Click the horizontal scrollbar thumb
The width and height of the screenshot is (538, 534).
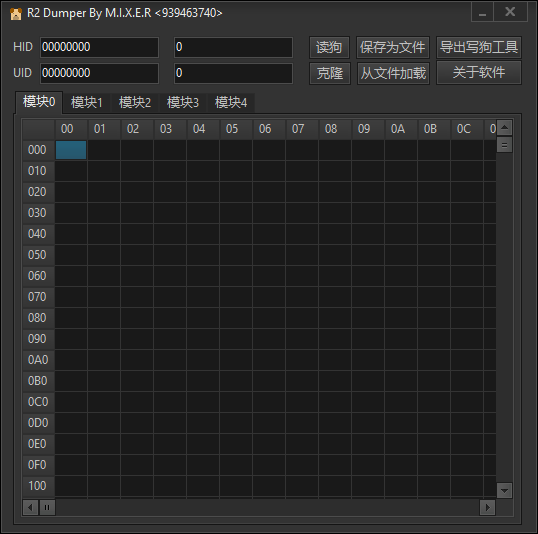pyautogui.click(x=47, y=507)
